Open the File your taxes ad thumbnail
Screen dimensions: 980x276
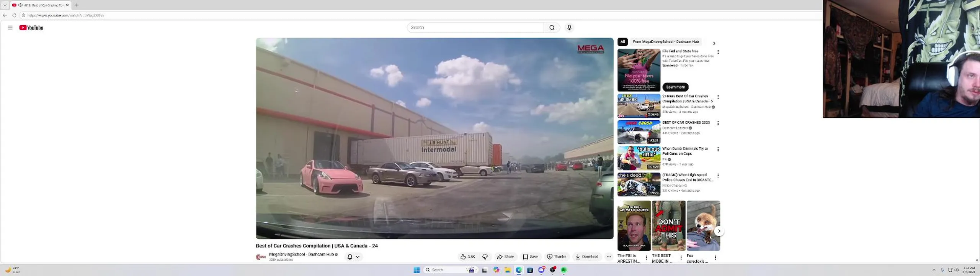[639, 70]
